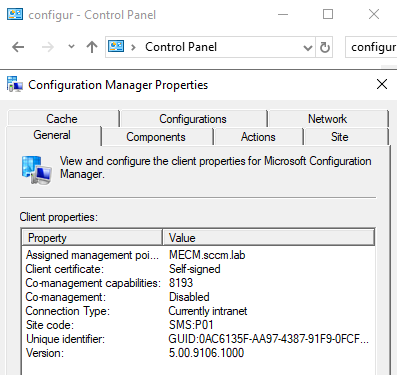
Task: Refresh the Control Panel view
Action: tap(324, 47)
